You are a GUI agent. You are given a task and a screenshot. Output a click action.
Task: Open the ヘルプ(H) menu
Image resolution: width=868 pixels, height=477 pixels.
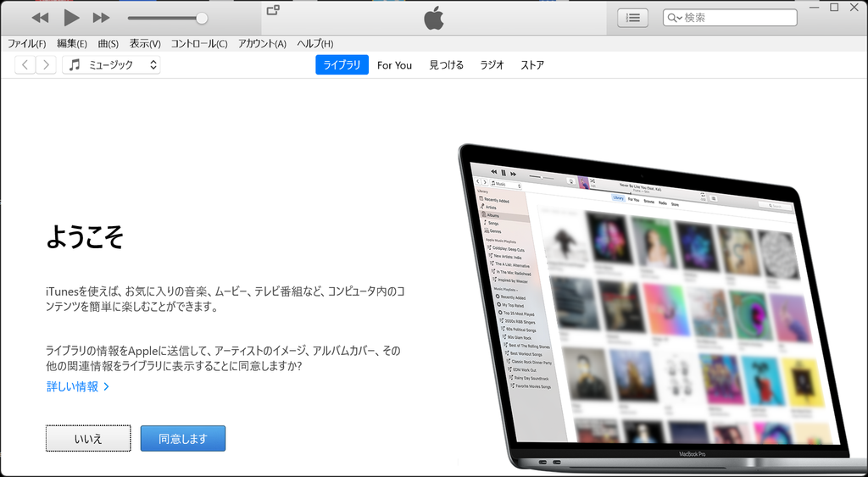[x=315, y=44]
